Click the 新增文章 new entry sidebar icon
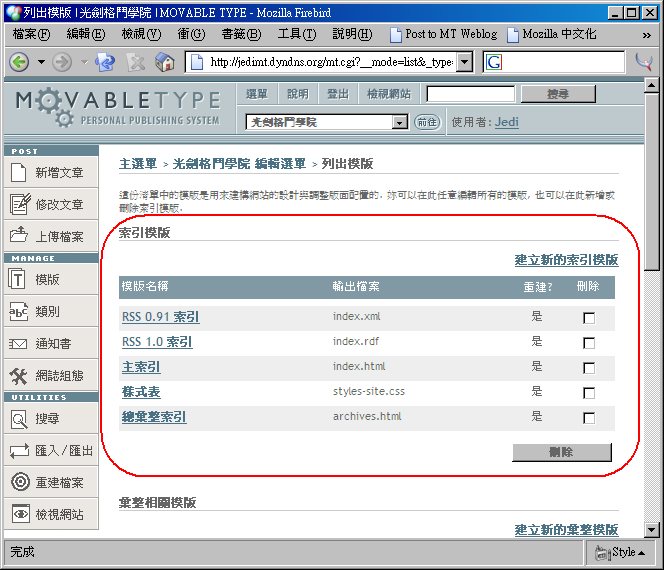The height and width of the screenshot is (570, 664). [19, 173]
